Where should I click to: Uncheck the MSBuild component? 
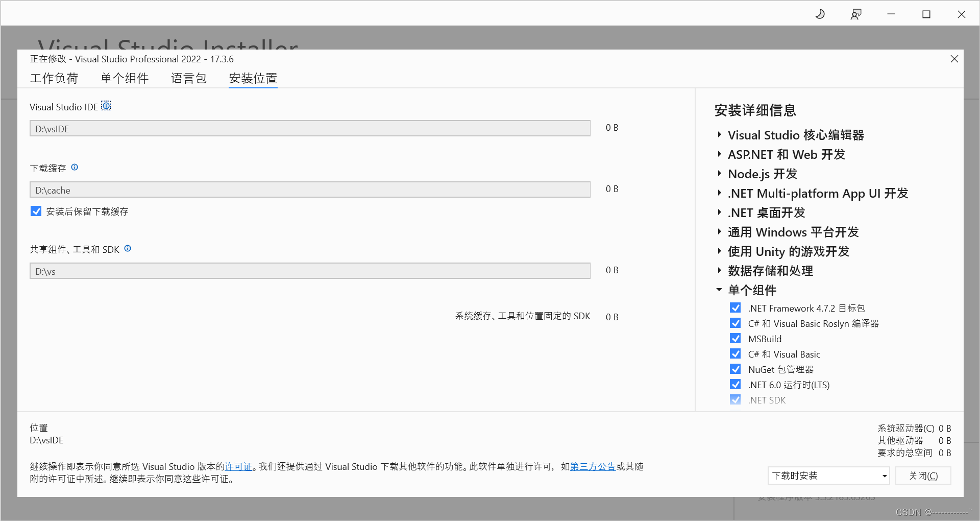(x=736, y=338)
